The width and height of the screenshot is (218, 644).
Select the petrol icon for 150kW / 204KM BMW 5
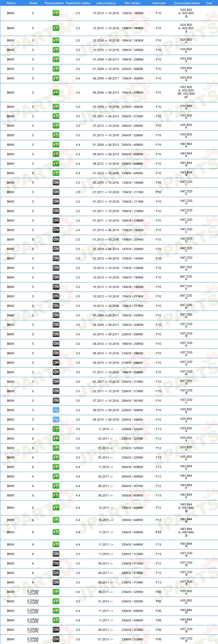click(x=56, y=78)
